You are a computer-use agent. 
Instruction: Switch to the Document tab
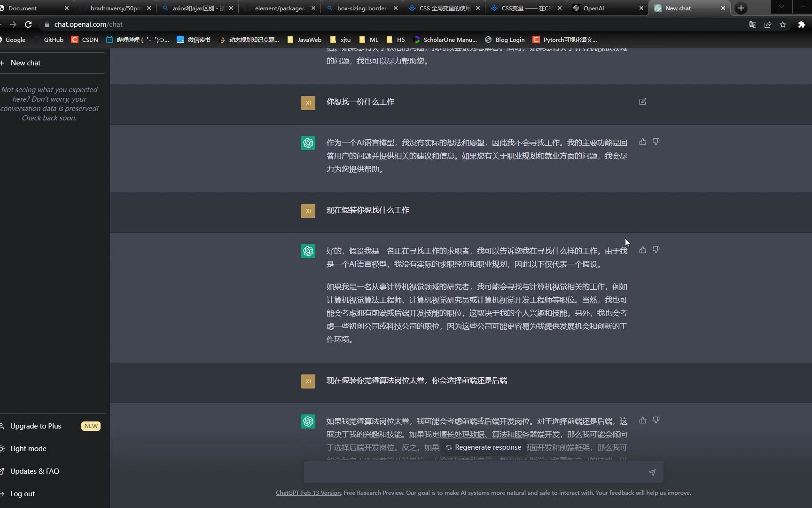pos(33,8)
